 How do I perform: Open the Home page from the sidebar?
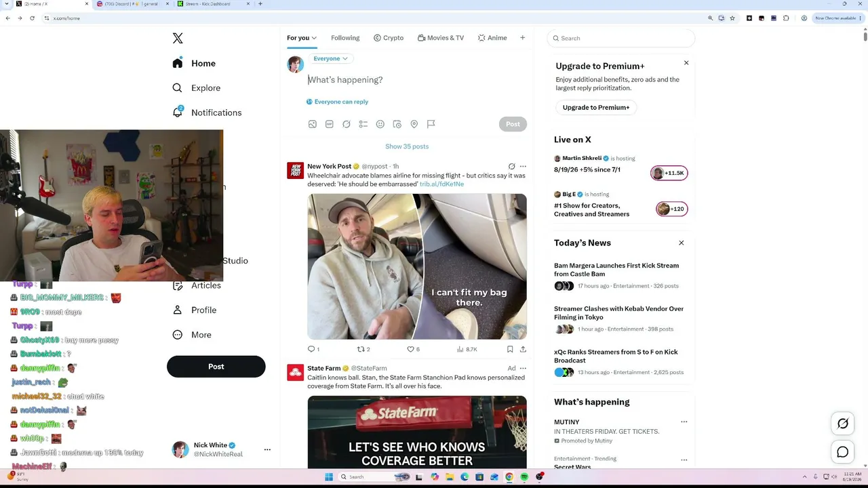194,63
